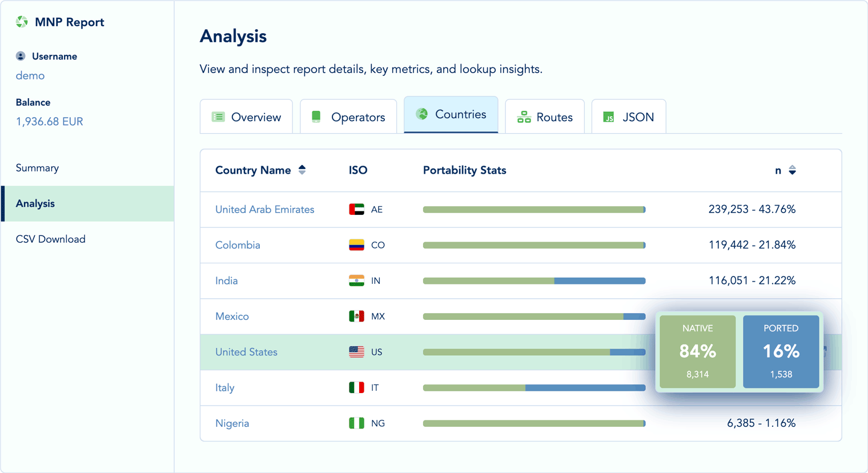Click the MNP Report logo icon

pos(22,22)
